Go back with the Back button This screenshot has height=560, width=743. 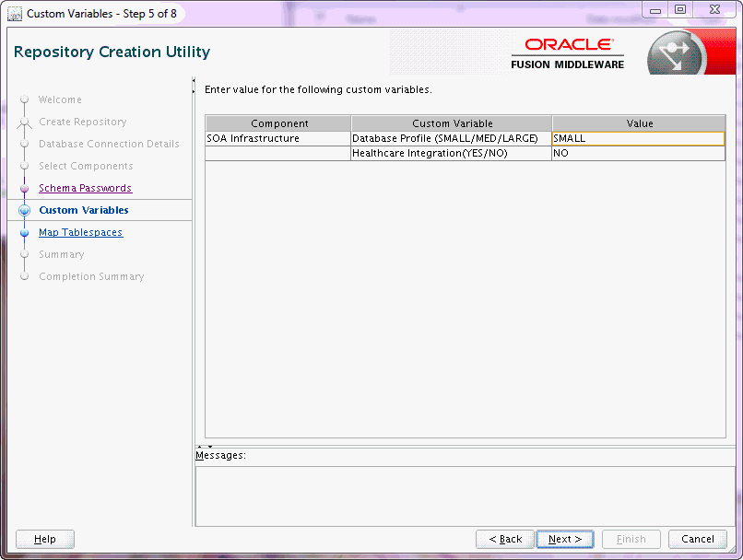[x=505, y=539]
